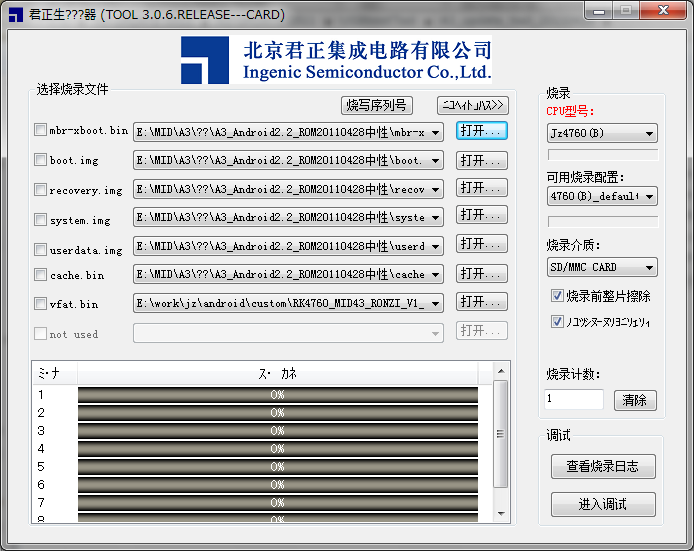Browse for the recovery.img file
Viewport: 694px width, 551px height.
[x=482, y=188]
